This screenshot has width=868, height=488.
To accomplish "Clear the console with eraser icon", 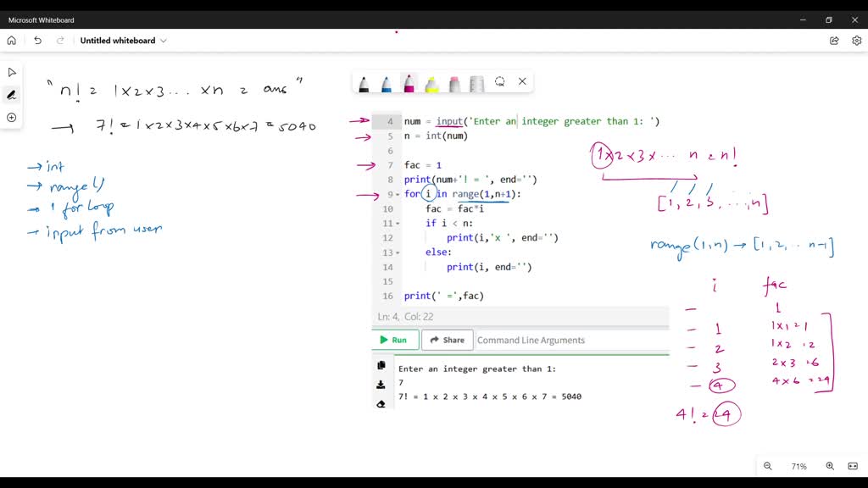I will (381, 404).
